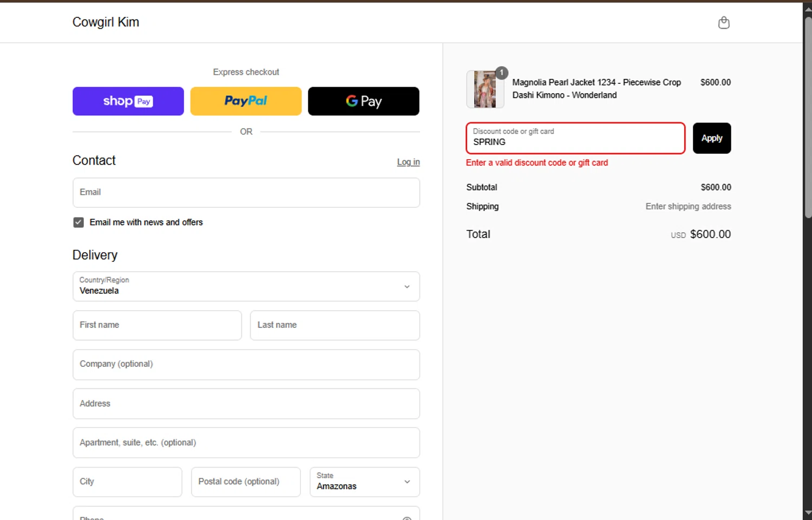812x520 pixels.
Task: Click the Log in link
Action: click(x=408, y=162)
